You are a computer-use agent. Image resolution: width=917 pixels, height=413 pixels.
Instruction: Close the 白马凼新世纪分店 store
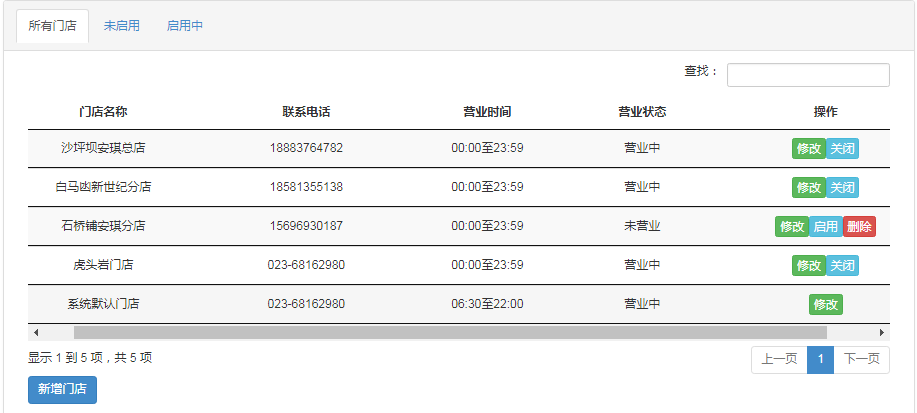(x=842, y=187)
